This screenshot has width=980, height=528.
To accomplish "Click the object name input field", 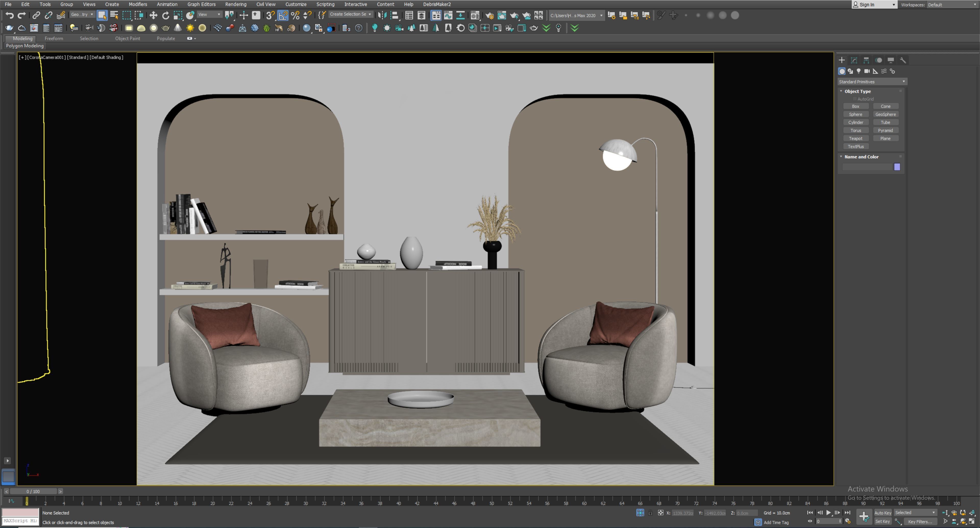I will (x=867, y=167).
